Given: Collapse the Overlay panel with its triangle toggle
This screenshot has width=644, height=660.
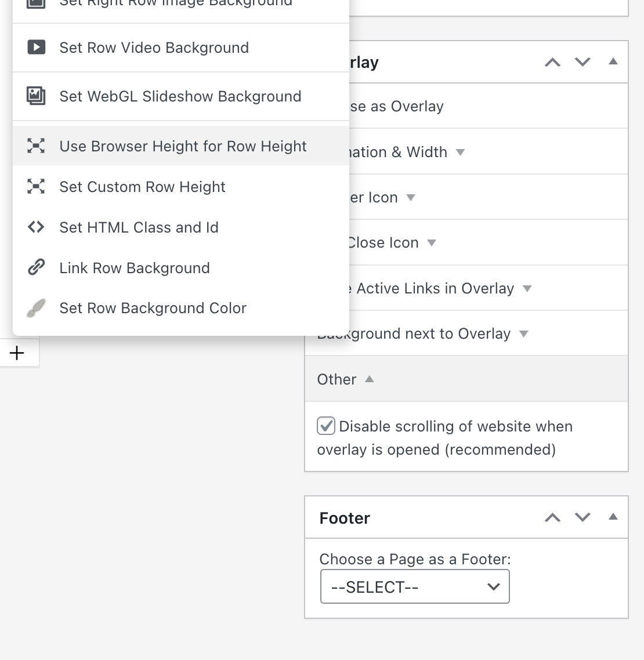Looking at the screenshot, I should pos(613,61).
